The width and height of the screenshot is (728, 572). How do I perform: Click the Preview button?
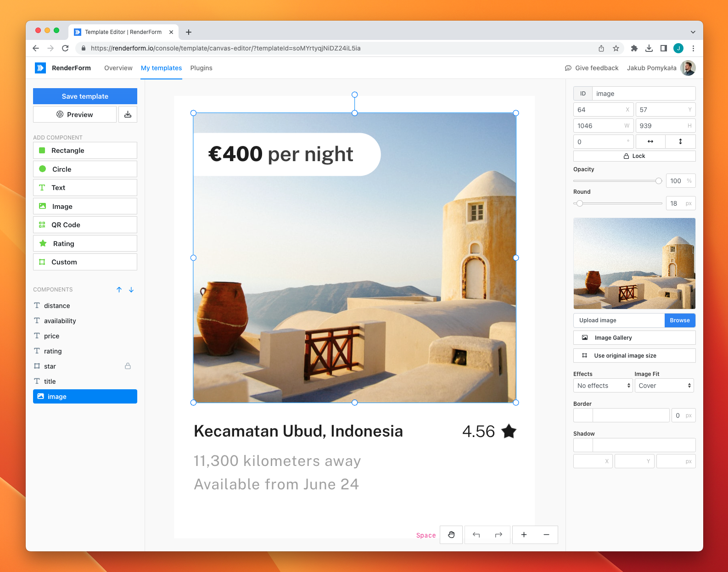[75, 114]
